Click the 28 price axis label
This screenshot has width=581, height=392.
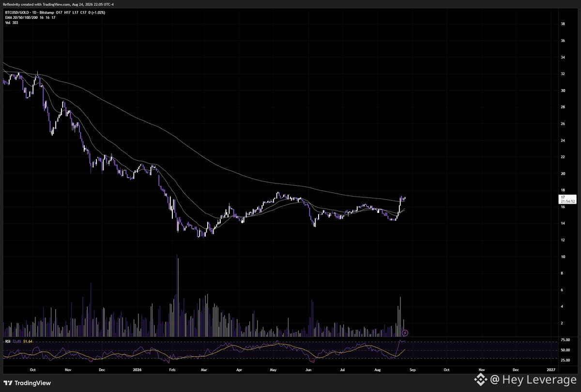click(563, 107)
